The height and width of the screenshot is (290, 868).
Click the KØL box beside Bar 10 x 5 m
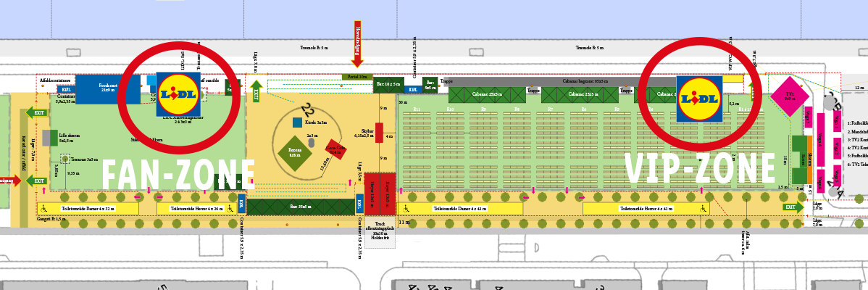(x=413, y=89)
